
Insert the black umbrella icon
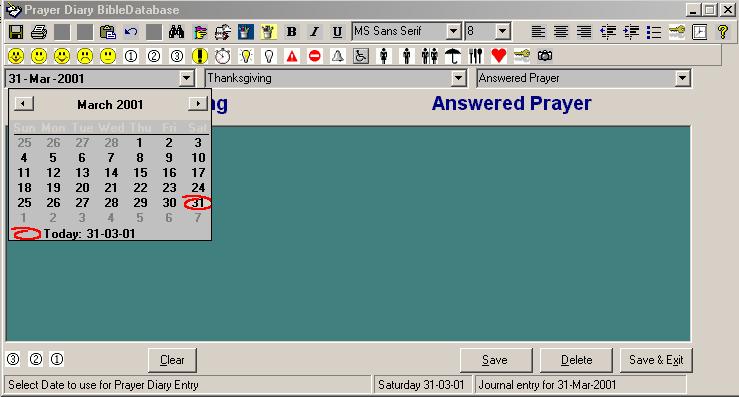tap(453, 56)
